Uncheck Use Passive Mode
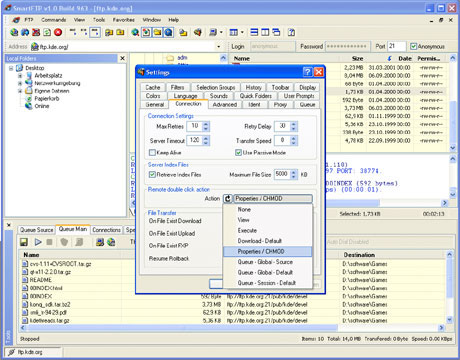This screenshot has height=360, width=460. tap(238, 153)
